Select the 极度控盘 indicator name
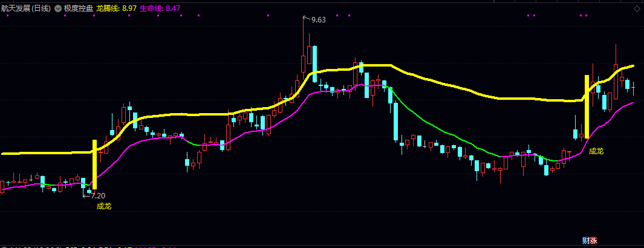Viewport: 644px width, 248px height. pyautogui.click(x=78, y=8)
